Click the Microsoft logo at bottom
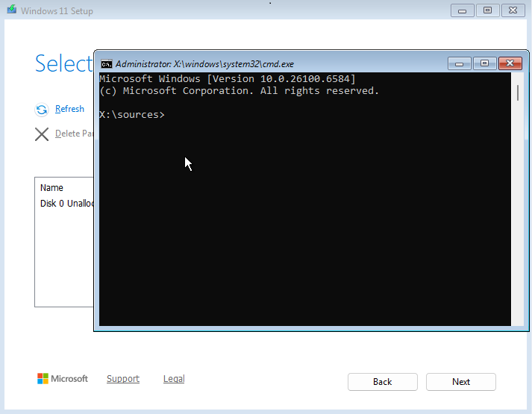 63,379
